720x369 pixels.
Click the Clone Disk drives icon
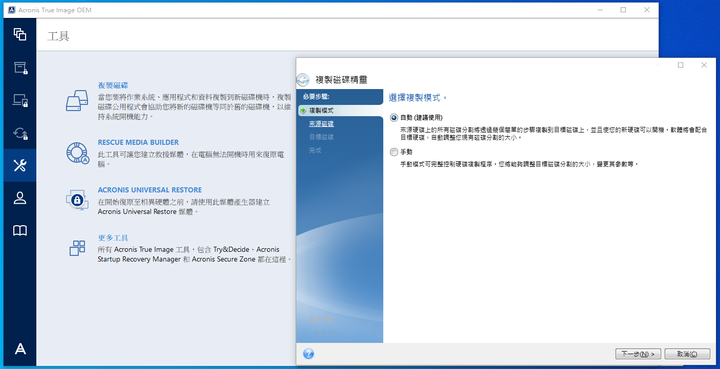77,100
